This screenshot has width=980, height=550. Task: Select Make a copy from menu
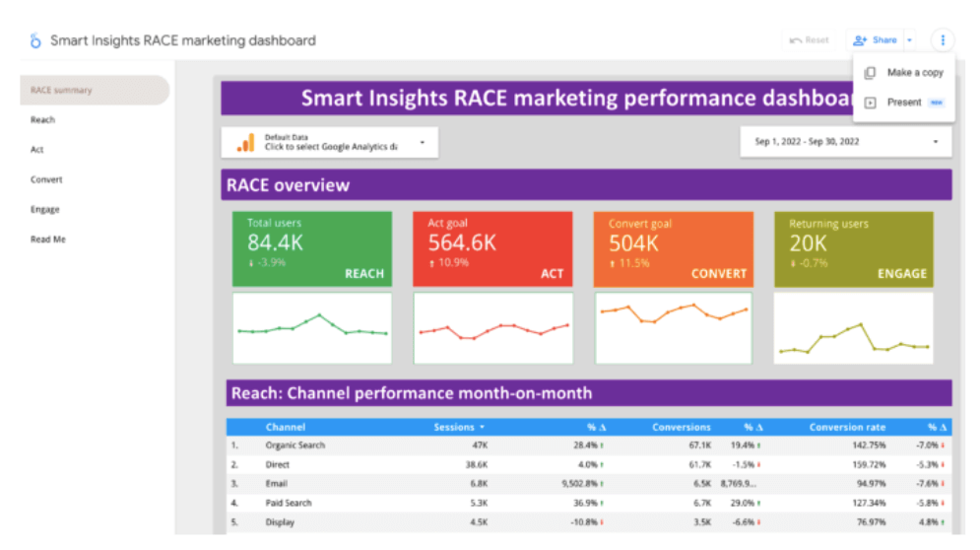914,73
